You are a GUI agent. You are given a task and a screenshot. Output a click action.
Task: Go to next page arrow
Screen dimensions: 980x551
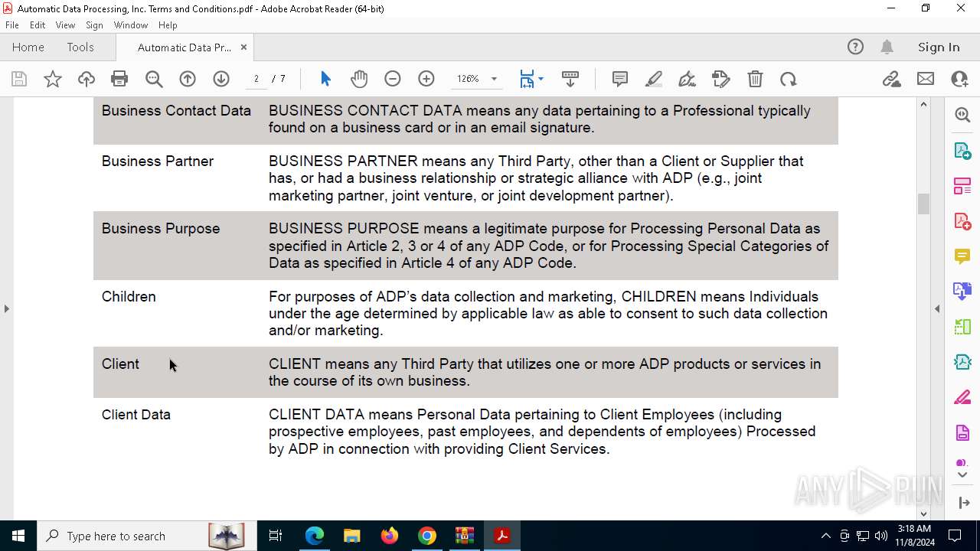click(221, 79)
